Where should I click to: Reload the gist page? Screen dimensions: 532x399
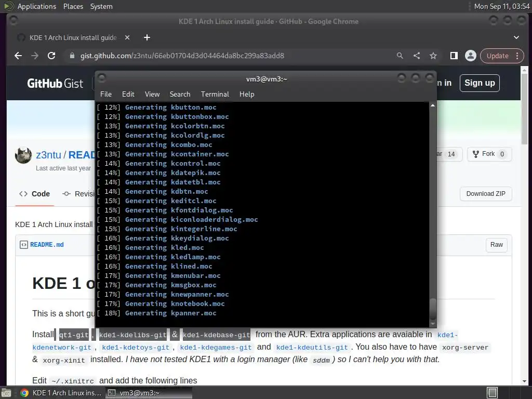click(x=51, y=56)
